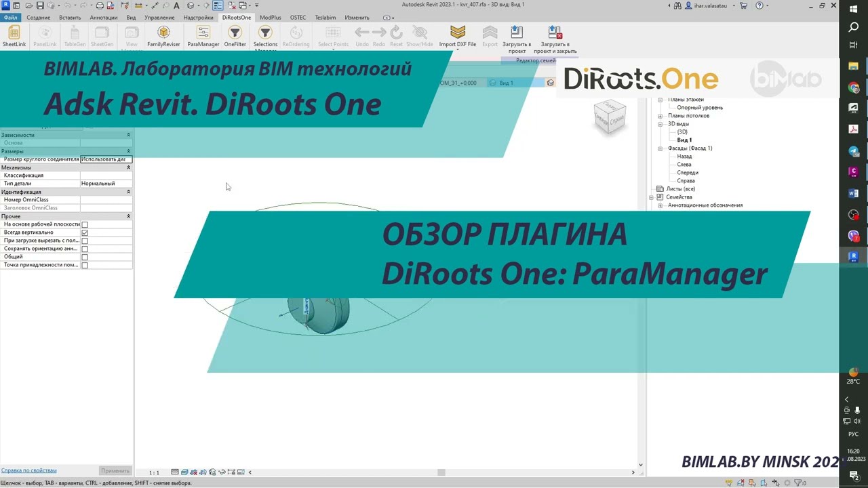Click 'Размер круглого соединителя' value field
Screen dimensions: 868x488
pos(106,159)
